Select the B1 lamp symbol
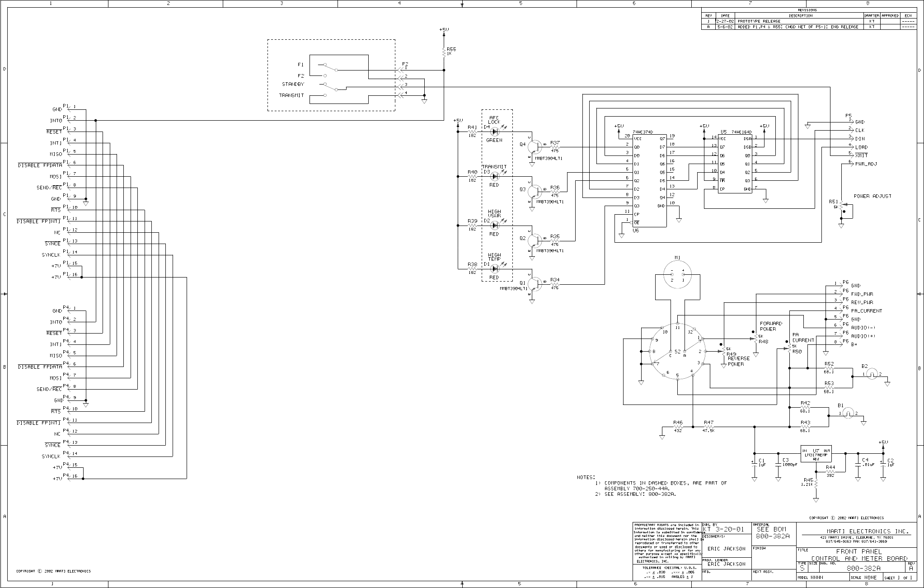 coord(849,413)
